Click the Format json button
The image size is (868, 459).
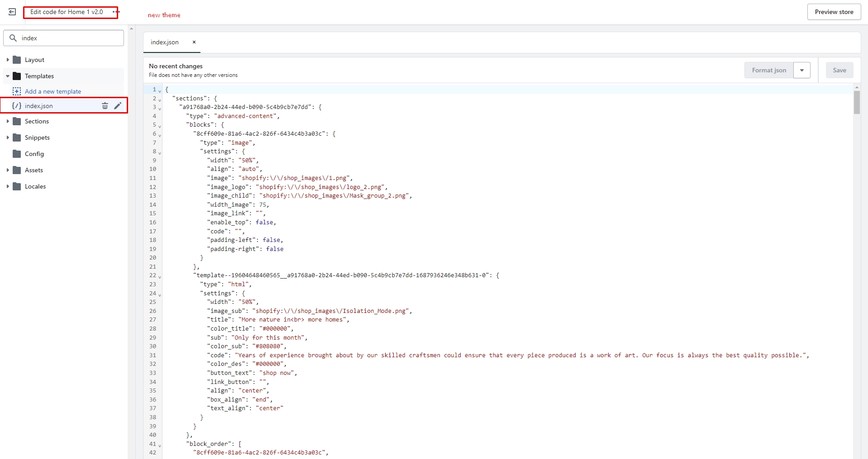(x=768, y=70)
